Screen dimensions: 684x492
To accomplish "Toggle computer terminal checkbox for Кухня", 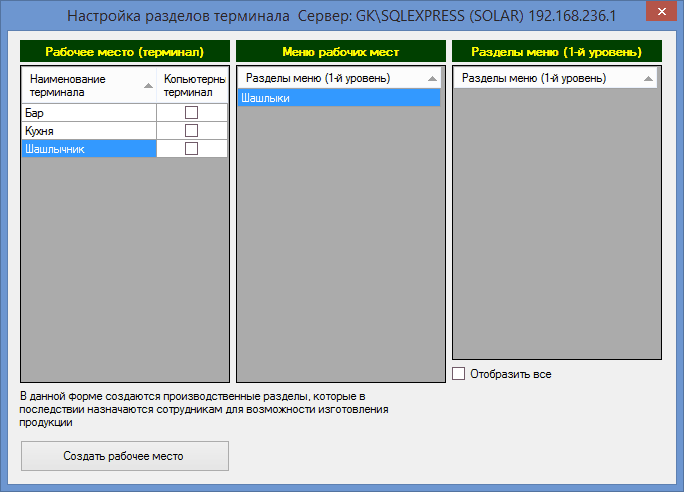I will point(192,131).
